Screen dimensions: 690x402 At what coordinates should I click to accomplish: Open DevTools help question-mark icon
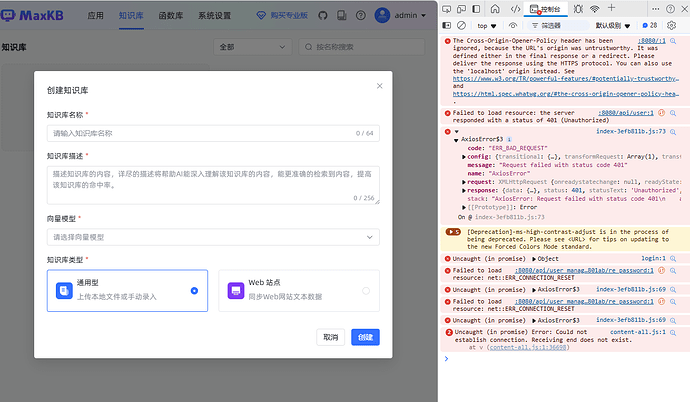(x=670, y=9)
